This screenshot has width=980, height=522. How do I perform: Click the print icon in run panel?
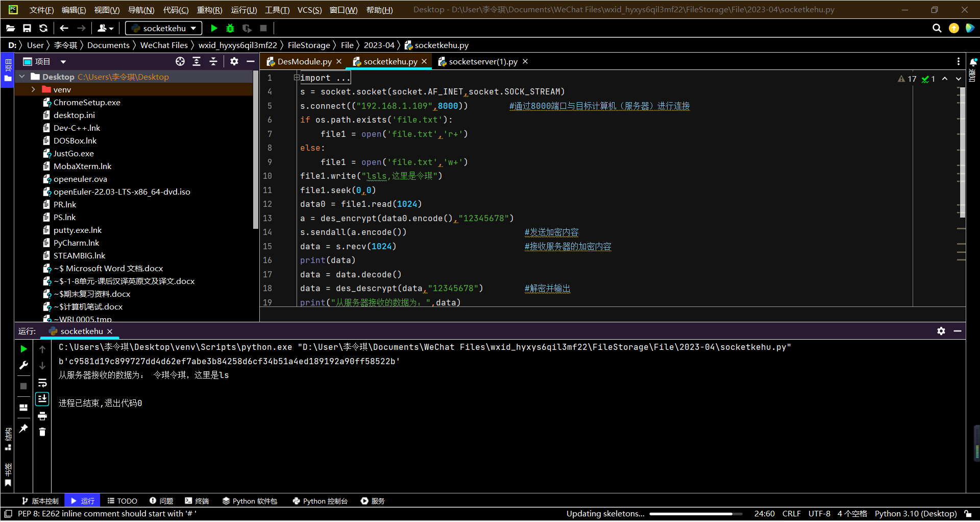coord(42,416)
